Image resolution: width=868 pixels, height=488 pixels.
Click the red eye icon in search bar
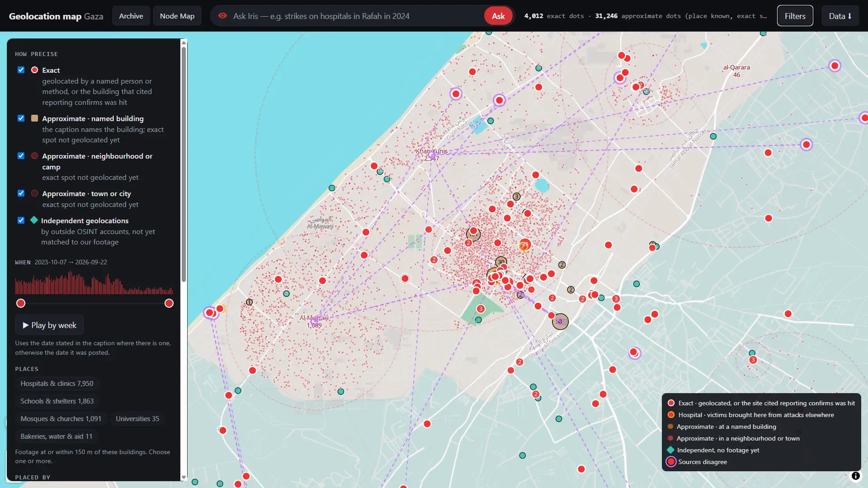[222, 16]
